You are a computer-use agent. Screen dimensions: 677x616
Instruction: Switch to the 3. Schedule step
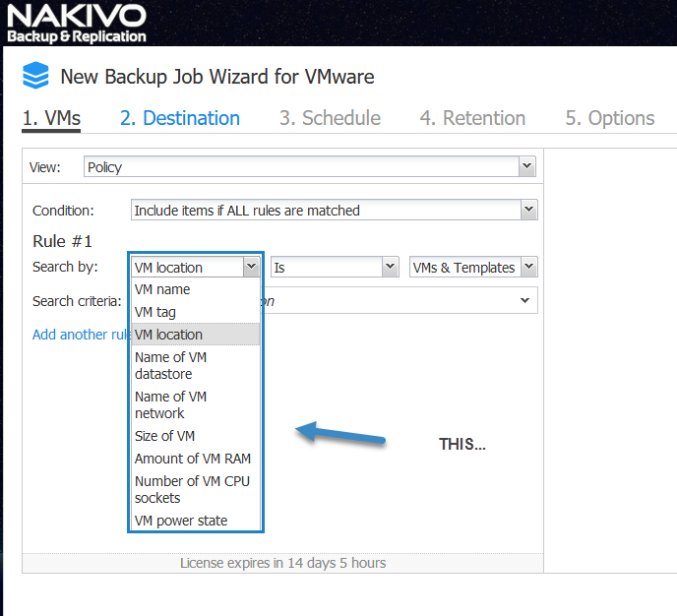pos(330,118)
